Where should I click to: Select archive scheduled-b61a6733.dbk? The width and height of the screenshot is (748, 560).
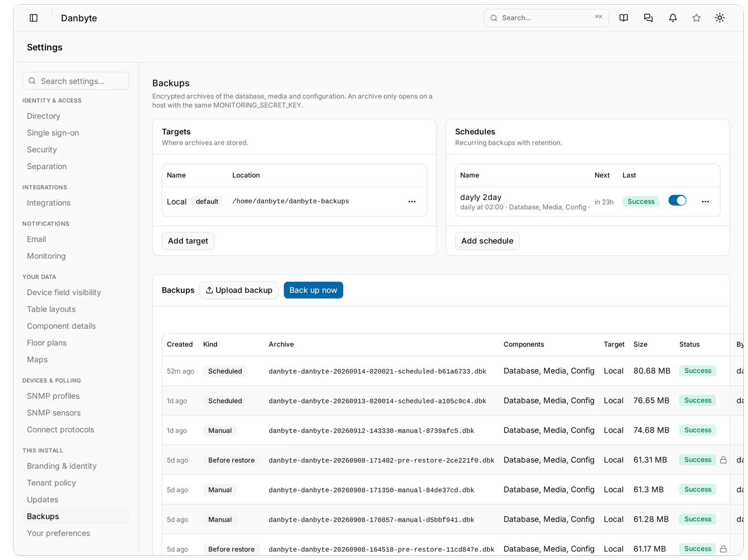tap(377, 372)
